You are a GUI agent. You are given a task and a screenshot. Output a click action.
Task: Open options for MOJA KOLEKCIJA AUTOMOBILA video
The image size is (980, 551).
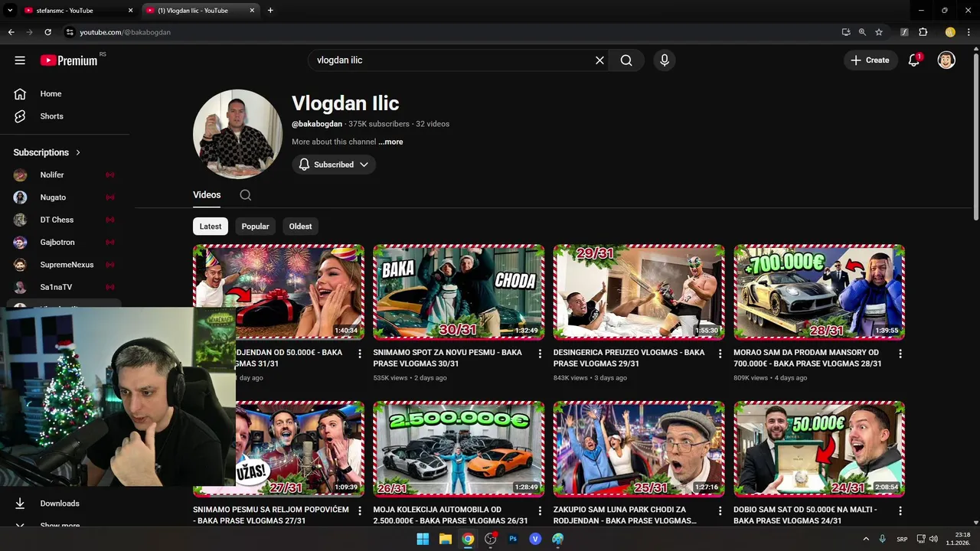[540, 510]
